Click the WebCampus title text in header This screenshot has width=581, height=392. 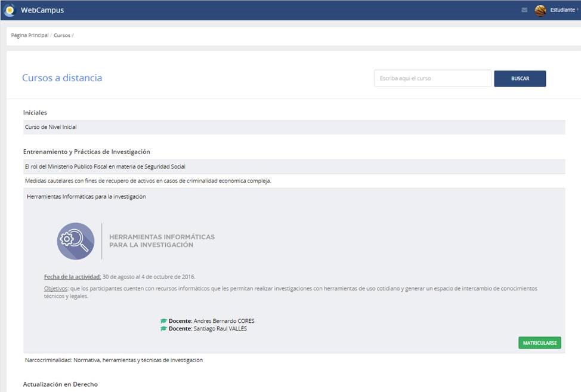tap(42, 10)
